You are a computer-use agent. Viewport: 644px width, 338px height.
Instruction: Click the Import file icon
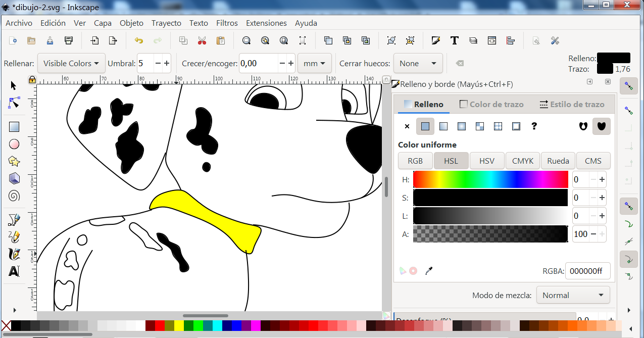[94, 40]
